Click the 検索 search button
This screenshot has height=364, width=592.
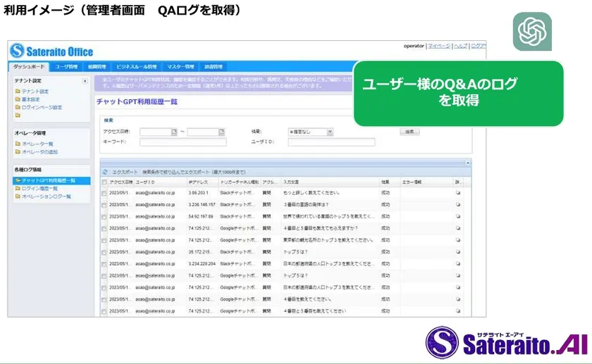409,132
